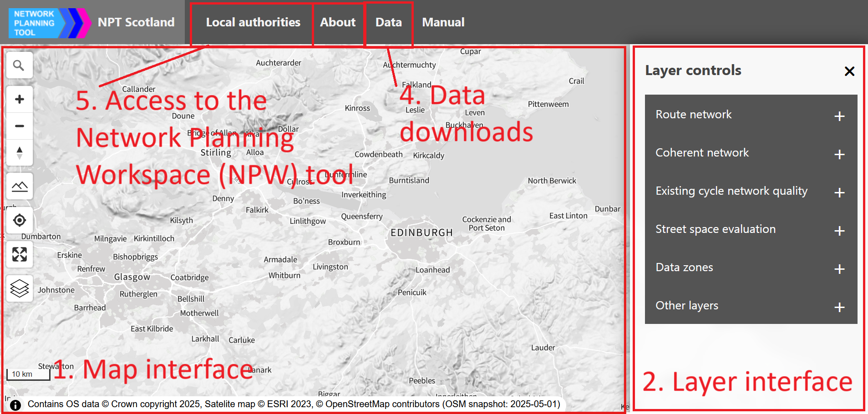Reset map bearing with compass icon
868x414 pixels.
(20, 153)
